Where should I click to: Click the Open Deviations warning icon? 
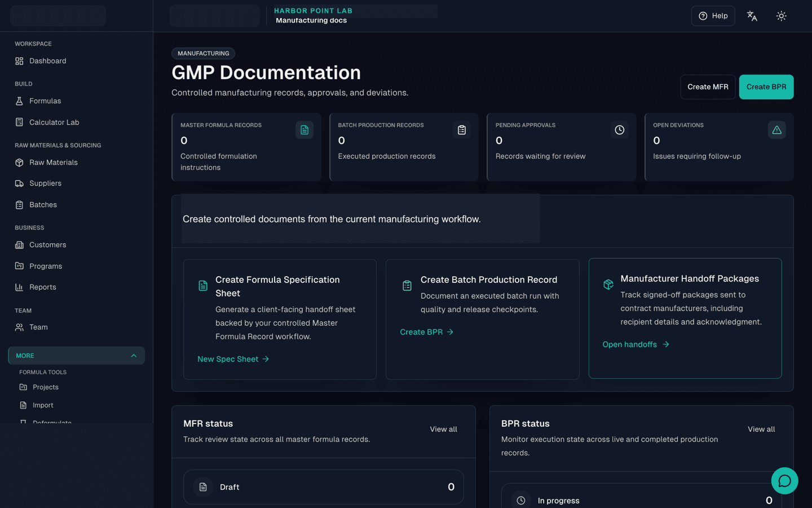(776, 130)
